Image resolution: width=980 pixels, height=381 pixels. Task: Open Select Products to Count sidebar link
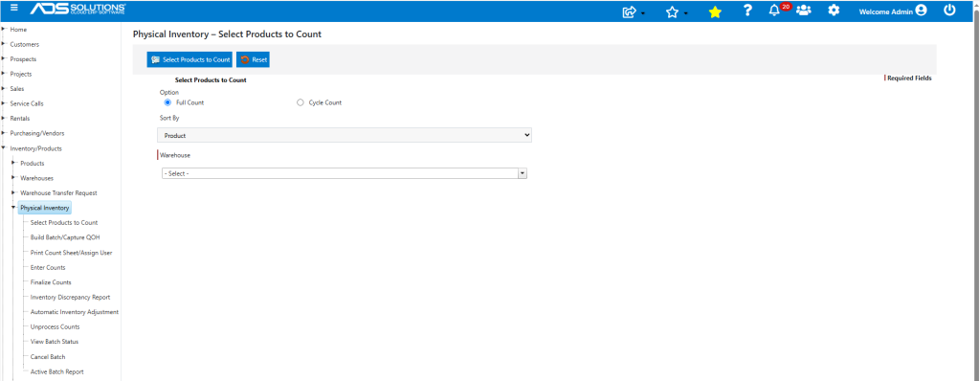[64, 223]
